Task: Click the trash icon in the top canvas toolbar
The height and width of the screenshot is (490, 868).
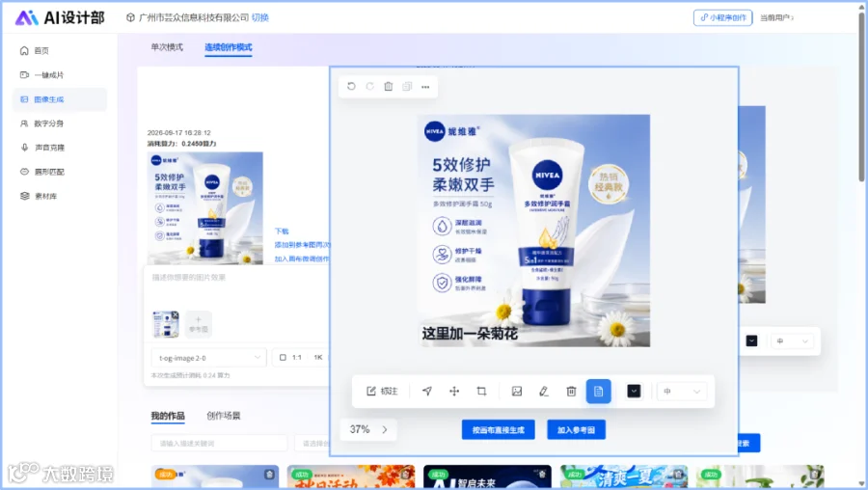Action: tap(389, 87)
